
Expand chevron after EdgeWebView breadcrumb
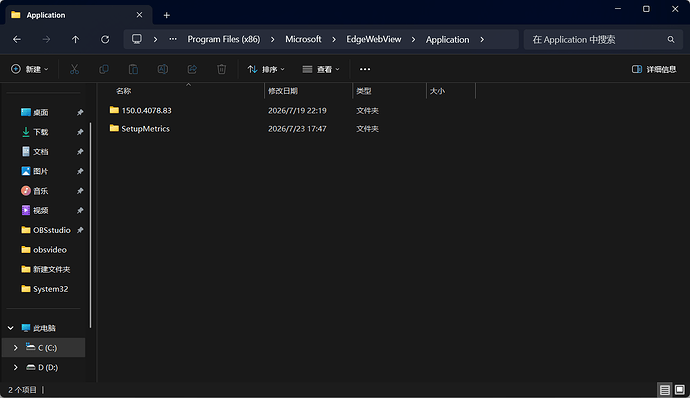pos(413,40)
